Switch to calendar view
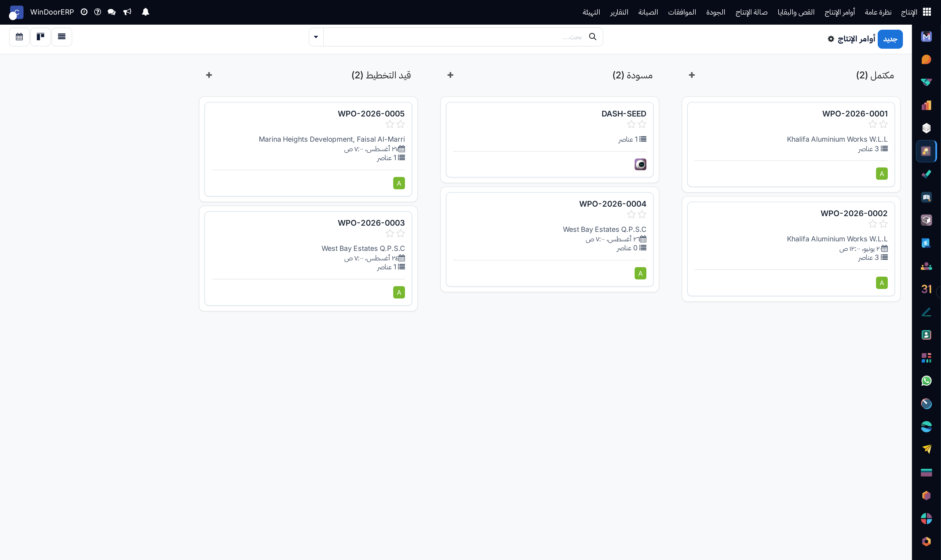The width and height of the screenshot is (941, 560). 19,37
